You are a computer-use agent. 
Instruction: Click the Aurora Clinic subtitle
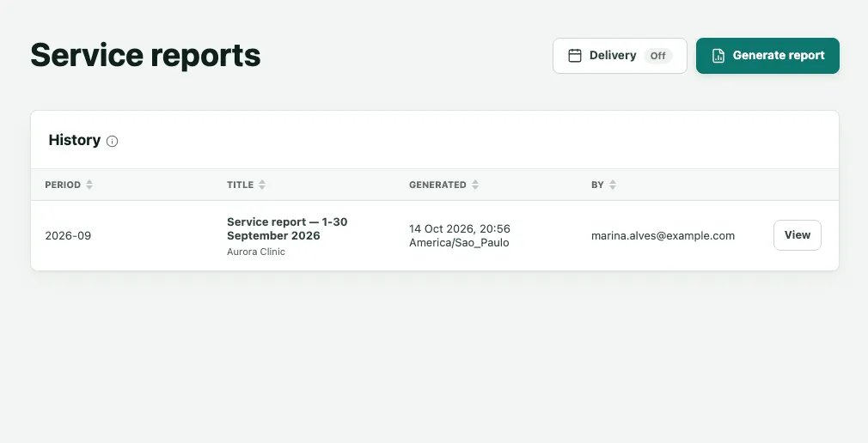(256, 252)
